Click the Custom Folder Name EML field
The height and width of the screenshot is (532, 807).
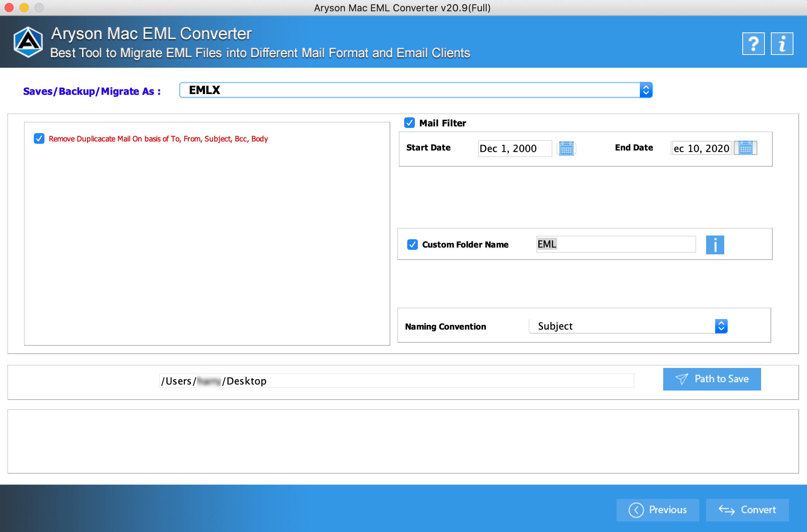coord(616,244)
